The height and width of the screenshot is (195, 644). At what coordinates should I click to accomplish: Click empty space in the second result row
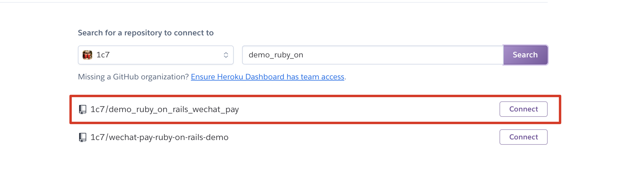357,137
